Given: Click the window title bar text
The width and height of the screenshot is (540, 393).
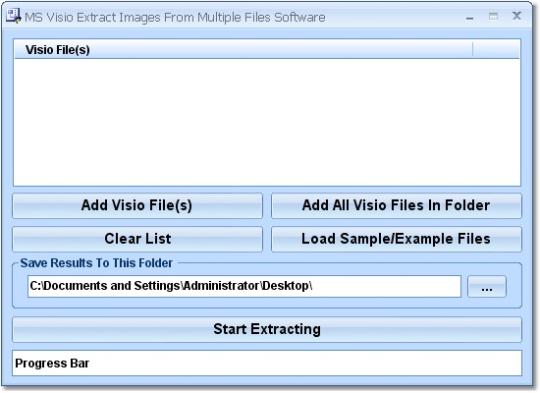Looking at the screenshot, I should click(x=175, y=17).
